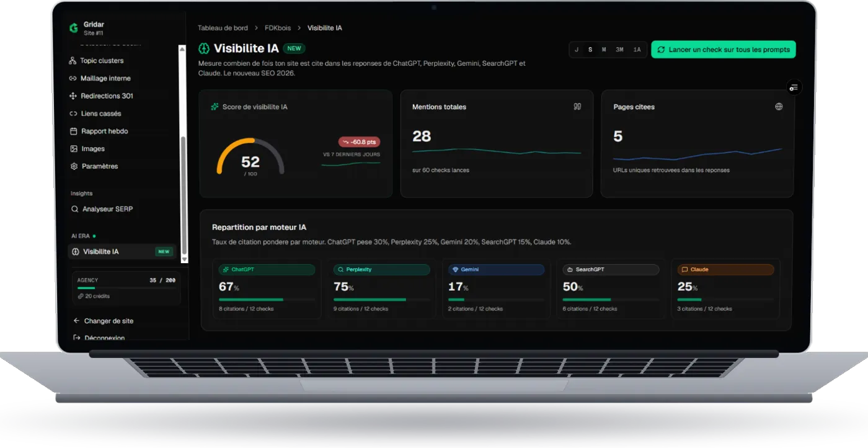
Task: Click the SearchGPT robot icon
Action: 570,270
